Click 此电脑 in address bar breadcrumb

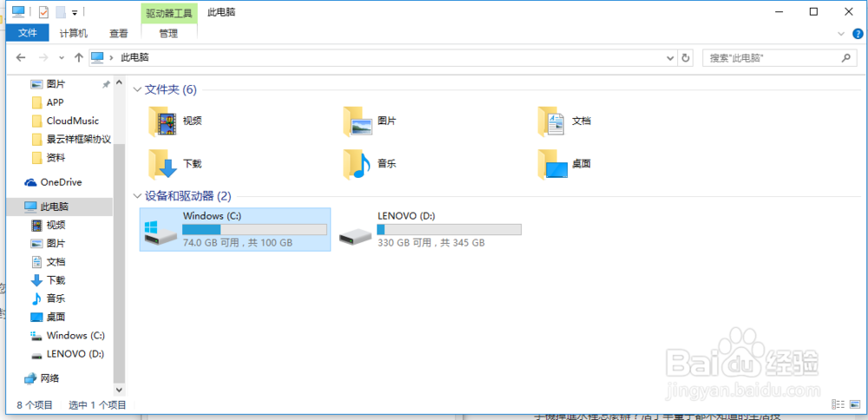[135, 57]
